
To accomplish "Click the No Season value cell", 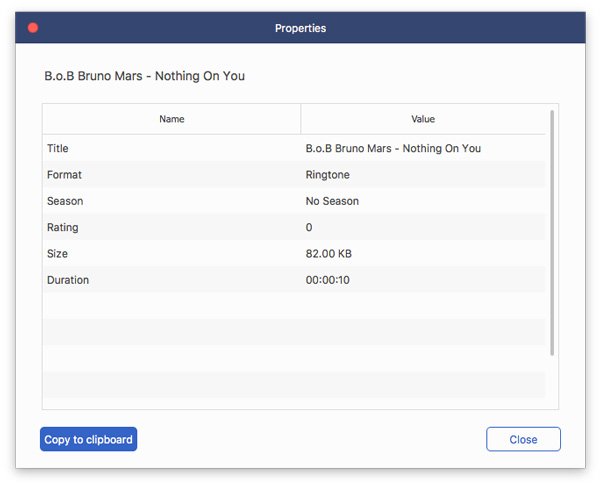I will (x=332, y=201).
